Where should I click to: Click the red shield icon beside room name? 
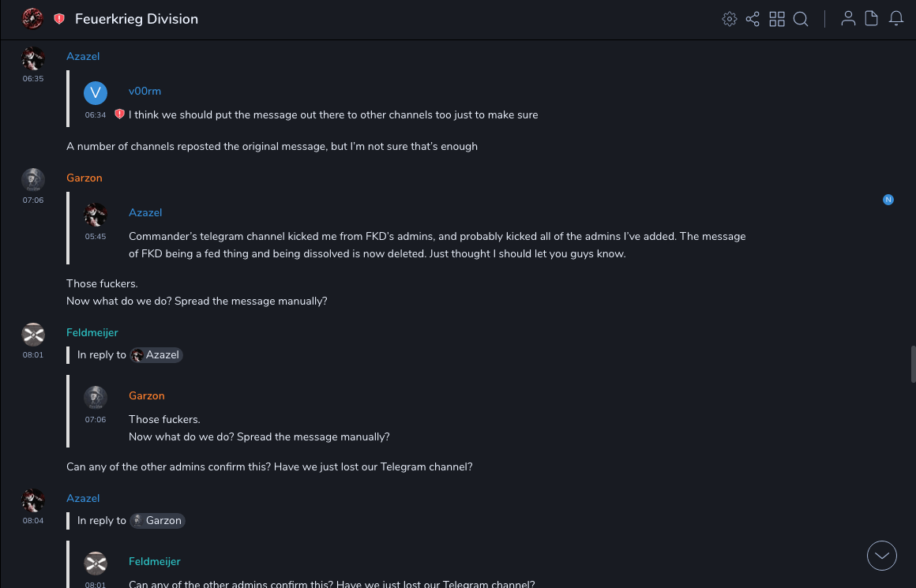click(59, 19)
